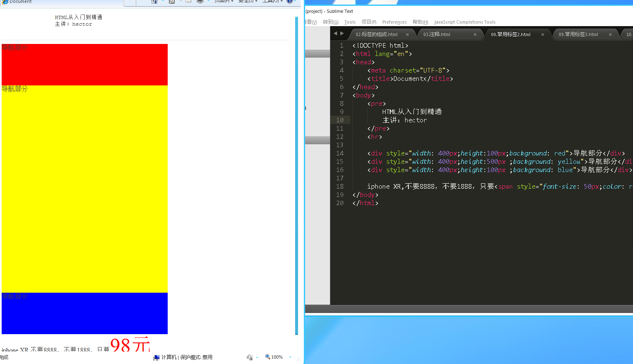Image resolution: width=633 pixels, height=364 pixels.
Task: Click the security lock icon in IE status bar
Action: [x=249, y=357]
